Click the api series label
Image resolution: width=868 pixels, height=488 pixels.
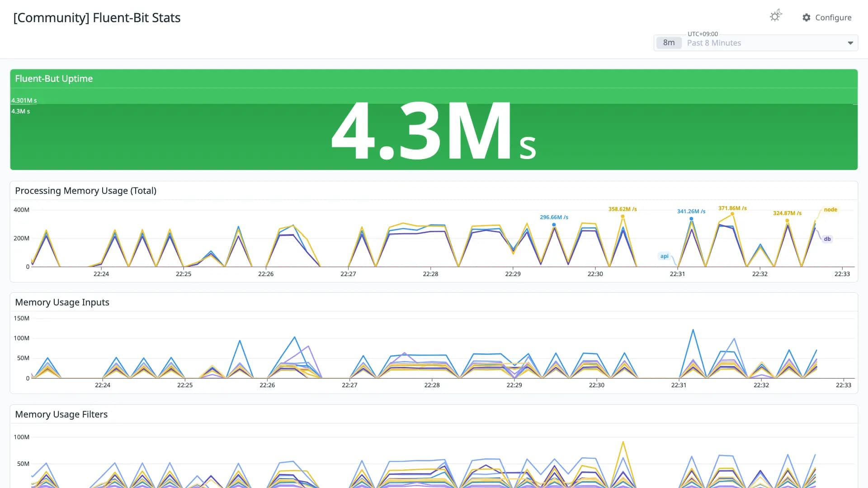click(664, 256)
